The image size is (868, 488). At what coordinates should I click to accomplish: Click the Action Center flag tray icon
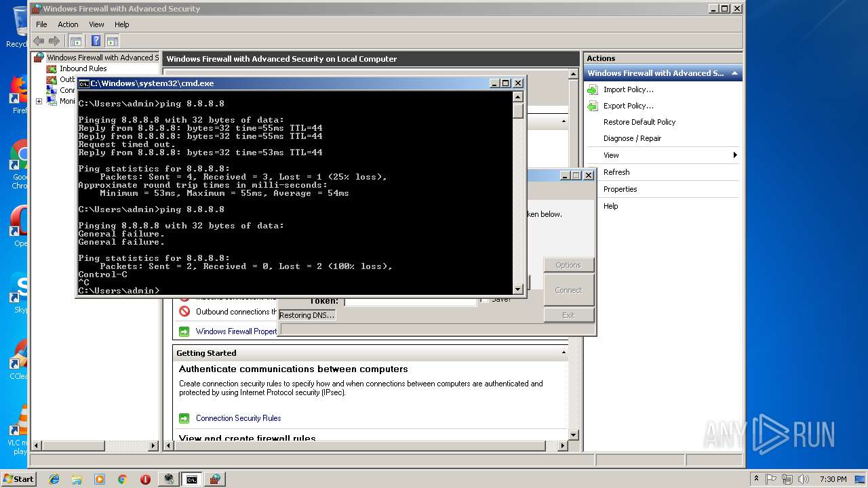771,479
